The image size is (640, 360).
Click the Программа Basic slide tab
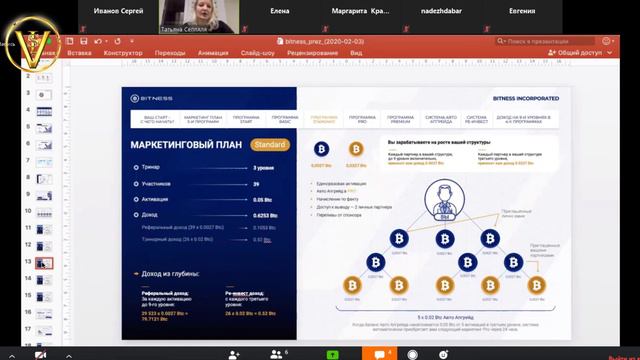(x=285, y=119)
